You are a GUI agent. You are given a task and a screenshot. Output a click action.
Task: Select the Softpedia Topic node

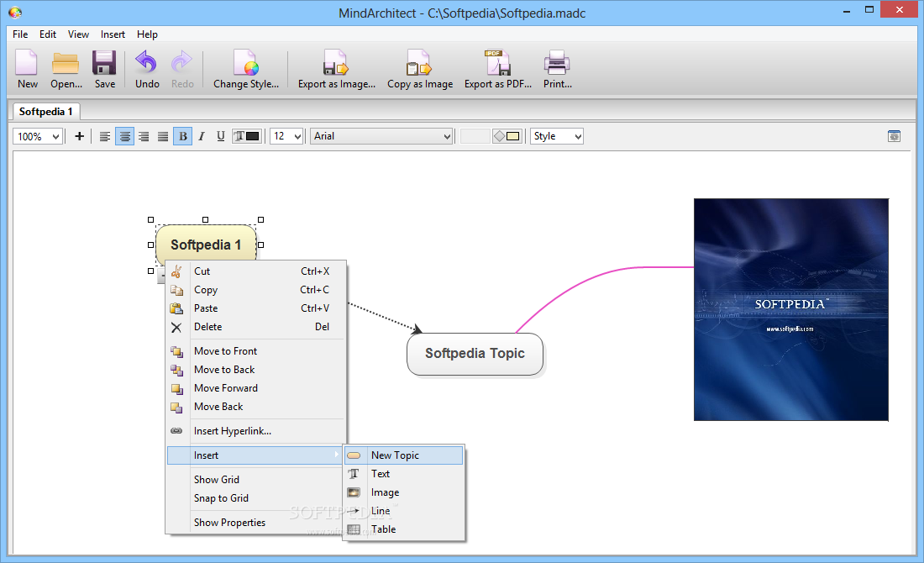tap(475, 354)
